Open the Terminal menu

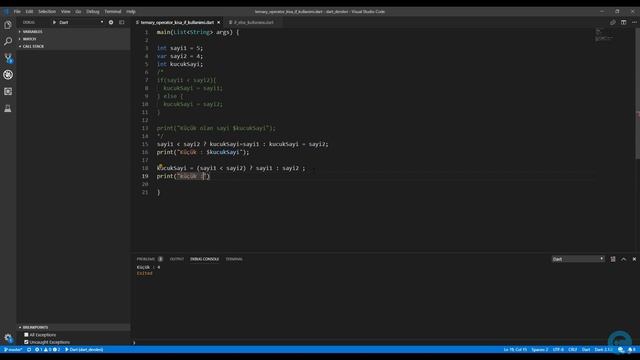tap(113, 11)
